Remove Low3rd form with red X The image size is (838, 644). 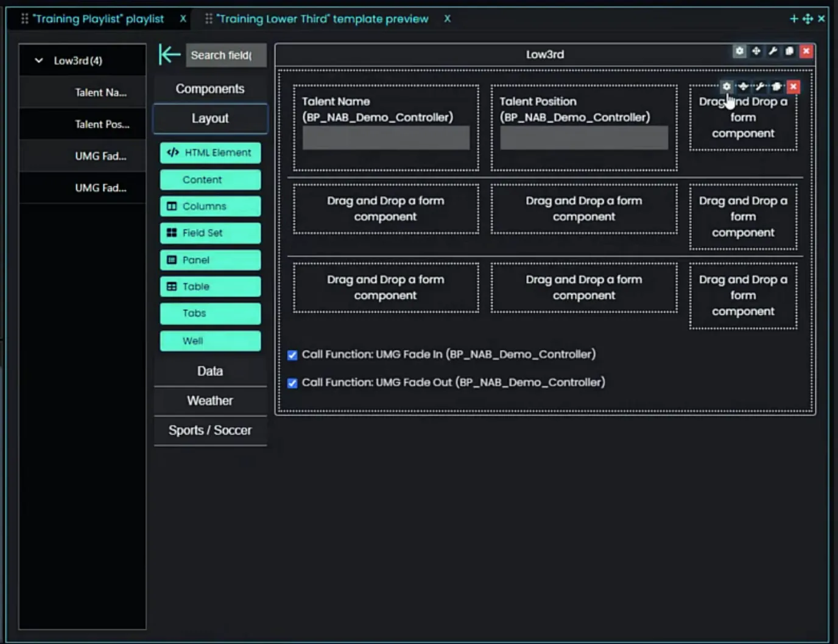(806, 51)
